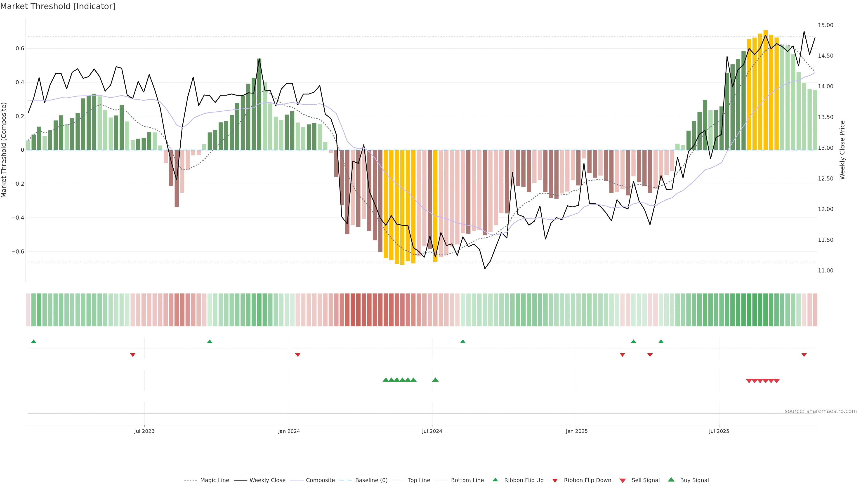Click the Market Threshold [Indicator] chart title
868x488 pixels.
point(58,6)
